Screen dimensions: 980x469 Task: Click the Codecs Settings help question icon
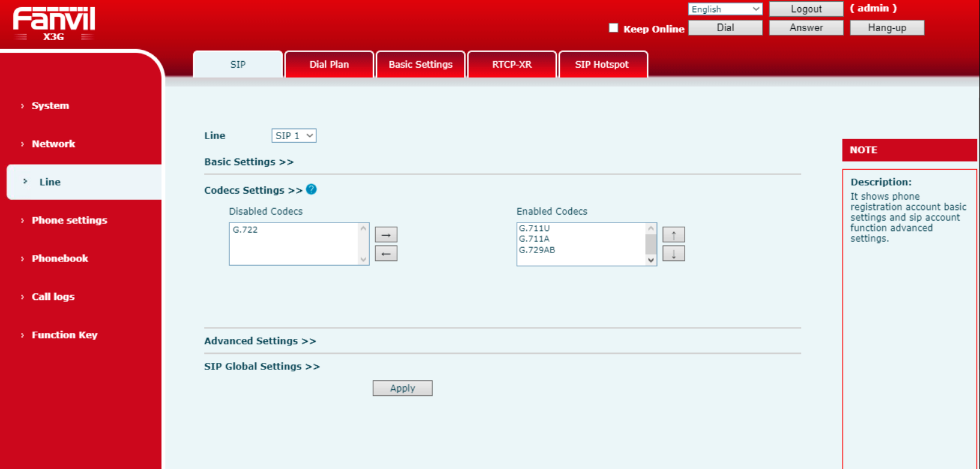311,190
